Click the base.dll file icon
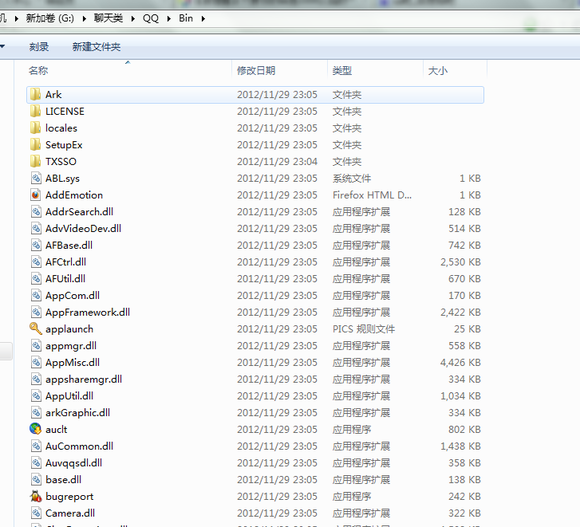The height and width of the screenshot is (527, 580). (36, 479)
